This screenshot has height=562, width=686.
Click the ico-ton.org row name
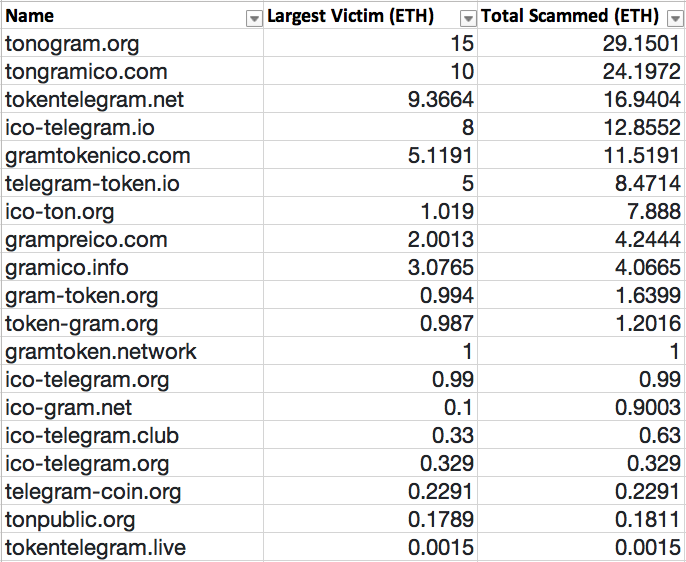pos(132,211)
